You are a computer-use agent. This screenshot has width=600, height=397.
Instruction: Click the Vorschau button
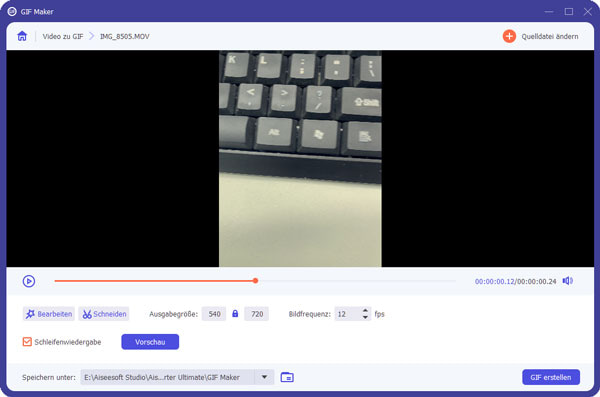[150, 342]
